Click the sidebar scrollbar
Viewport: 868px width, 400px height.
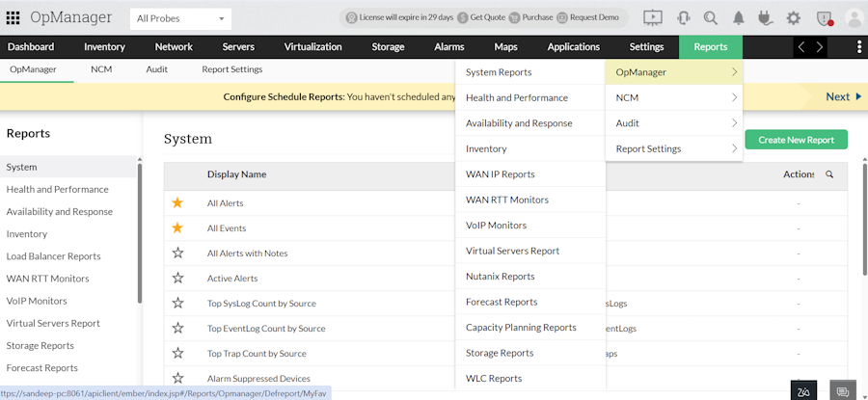[140, 233]
